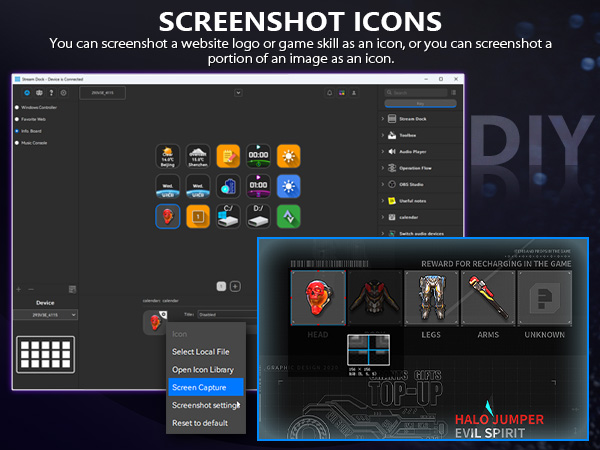The height and width of the screenshot is (450, 600).
Task: Click the first Wed. calendar key
Action: pyautogui.click(x=168, y=186)
